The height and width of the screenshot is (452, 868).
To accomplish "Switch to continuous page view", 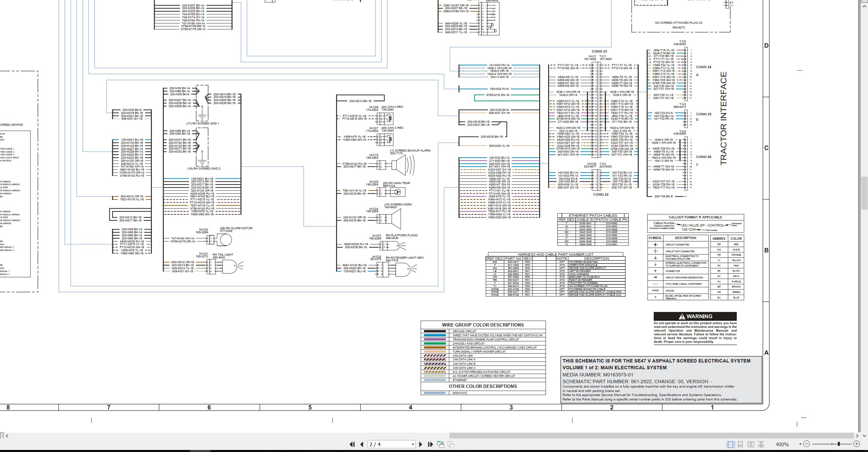I will click(741, 444).
